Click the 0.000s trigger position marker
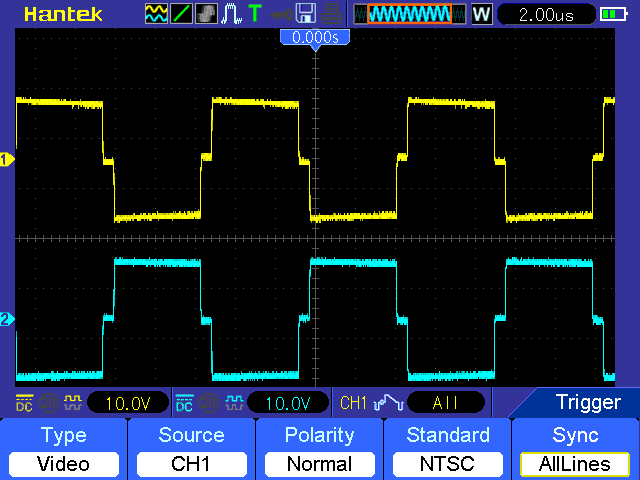The image size is (640, 480). (315, 37)
